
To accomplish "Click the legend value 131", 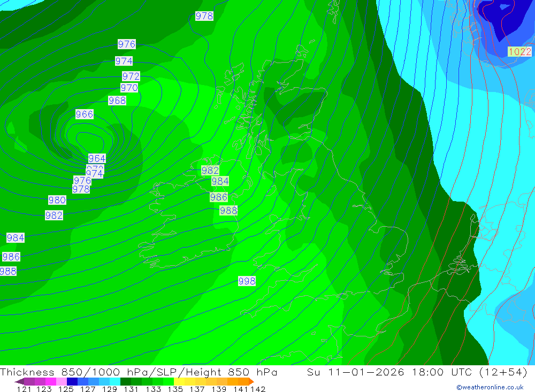I will tap(131, 389).
